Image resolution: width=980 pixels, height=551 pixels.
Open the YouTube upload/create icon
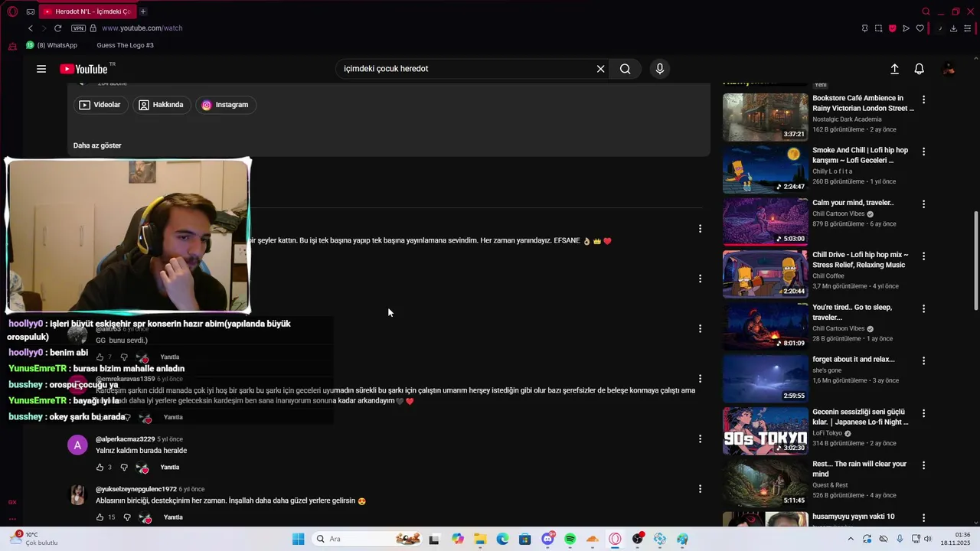[894, 69]
